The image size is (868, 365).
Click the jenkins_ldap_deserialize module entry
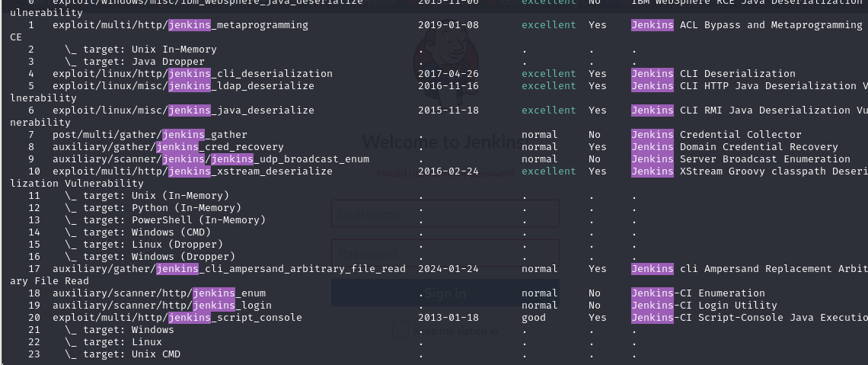[183, 86]
